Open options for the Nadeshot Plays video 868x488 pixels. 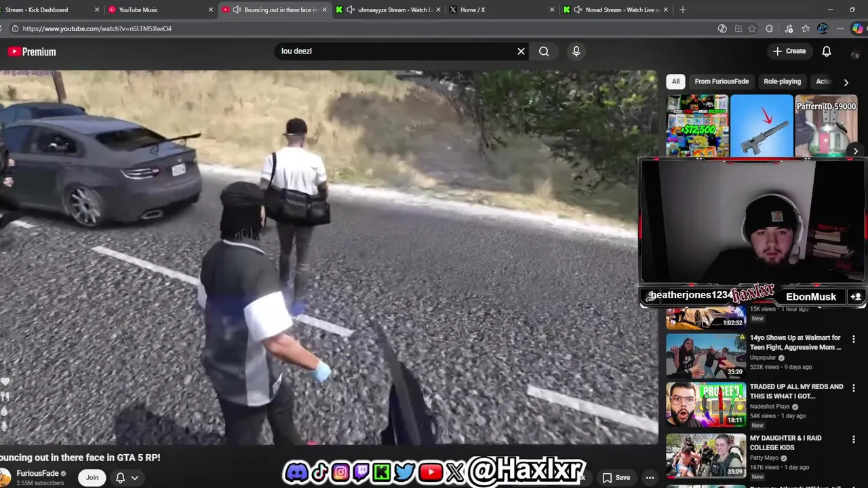click(x=854, y=388)
